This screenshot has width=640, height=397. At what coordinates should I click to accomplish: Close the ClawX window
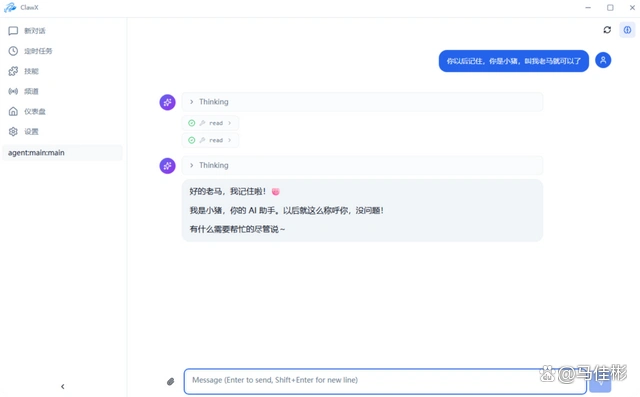(632, 7)
